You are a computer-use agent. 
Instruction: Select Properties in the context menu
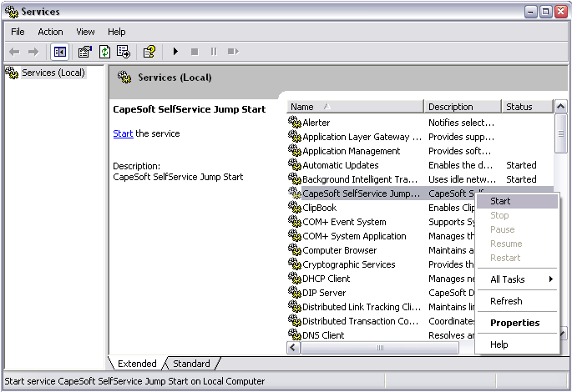(514, 323)
